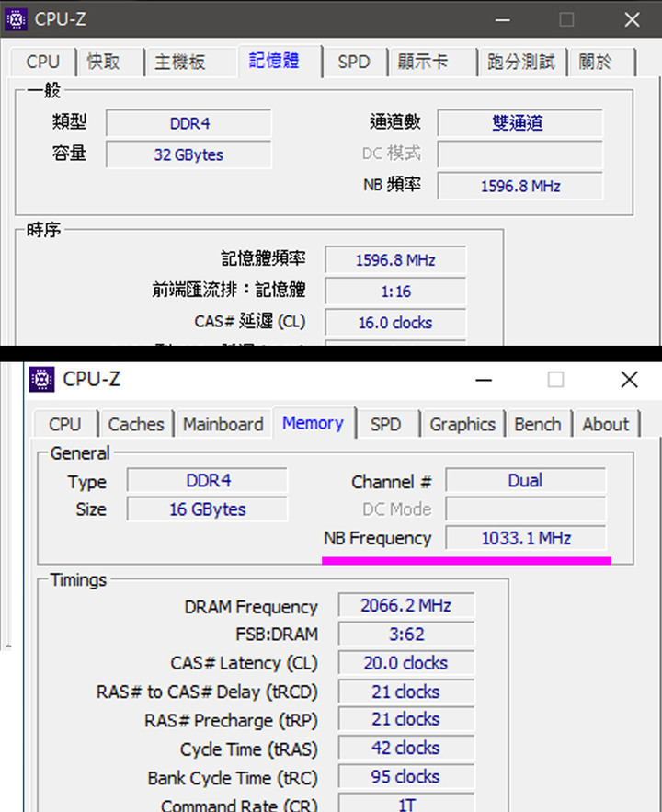The image size is (662, 812).
Task: Select the 記憶體 tab
Action: click(x=280, y=61)
